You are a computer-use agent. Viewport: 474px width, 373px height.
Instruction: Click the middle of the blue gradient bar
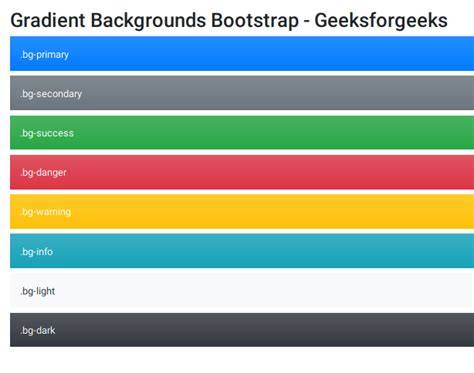[242, 54]
